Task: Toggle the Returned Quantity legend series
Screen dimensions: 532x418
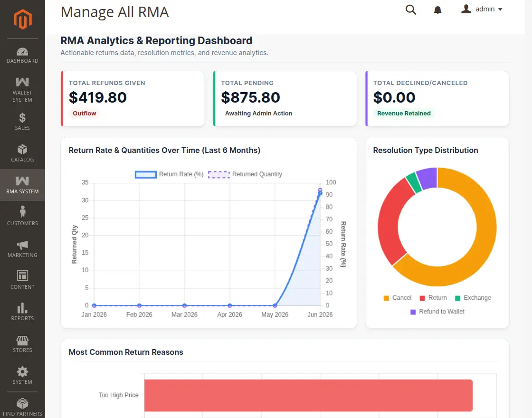Action: (x=245, y=174)
